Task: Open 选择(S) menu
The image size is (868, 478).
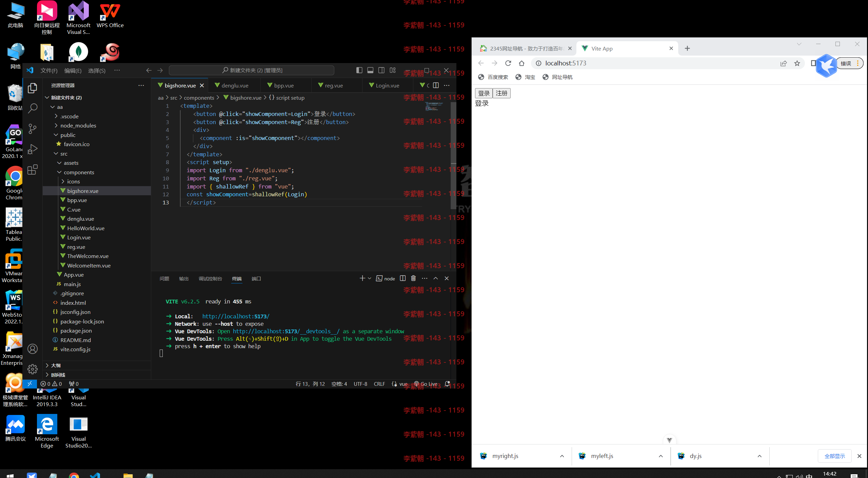Action: (x=97, y=71)
